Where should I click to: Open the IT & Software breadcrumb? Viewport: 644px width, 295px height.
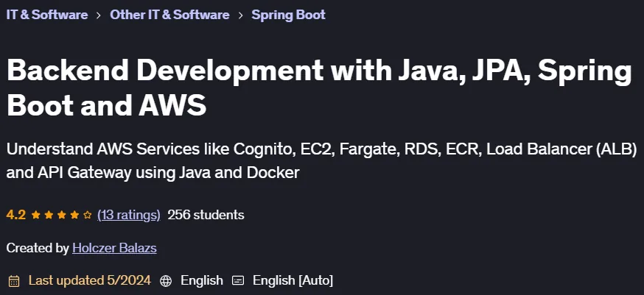point(47,15)
